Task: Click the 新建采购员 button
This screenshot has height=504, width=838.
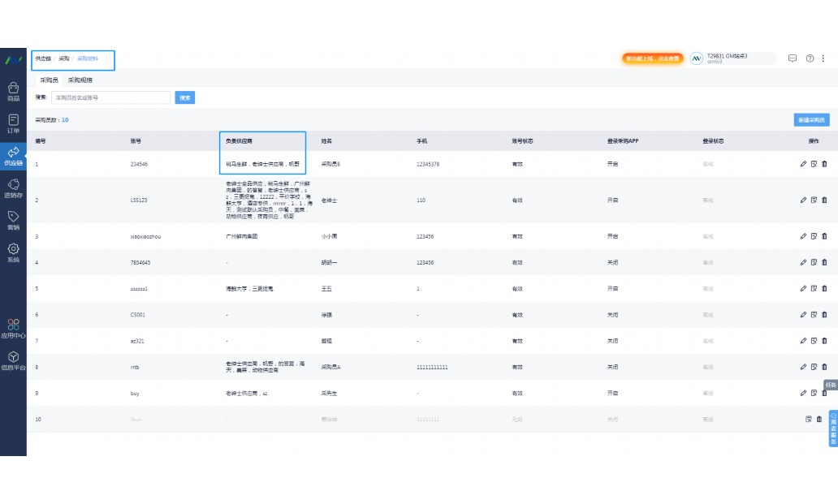Action: (x=811, y=120)
